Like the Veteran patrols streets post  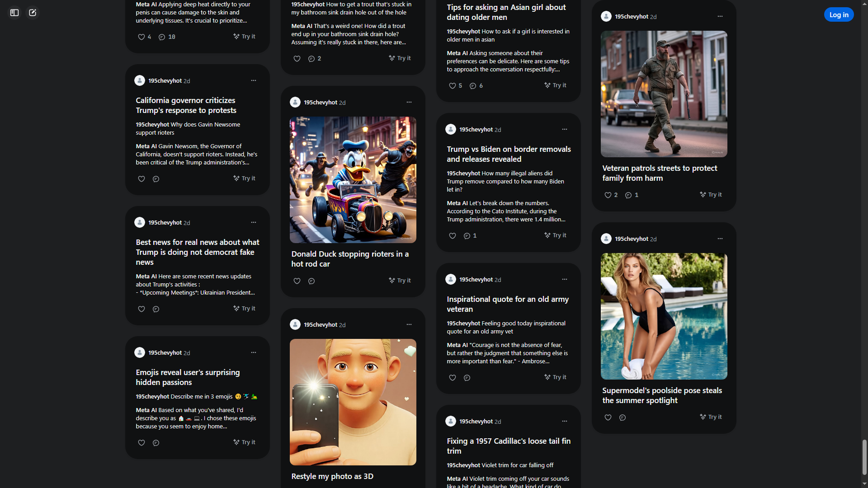click(608, 195)
